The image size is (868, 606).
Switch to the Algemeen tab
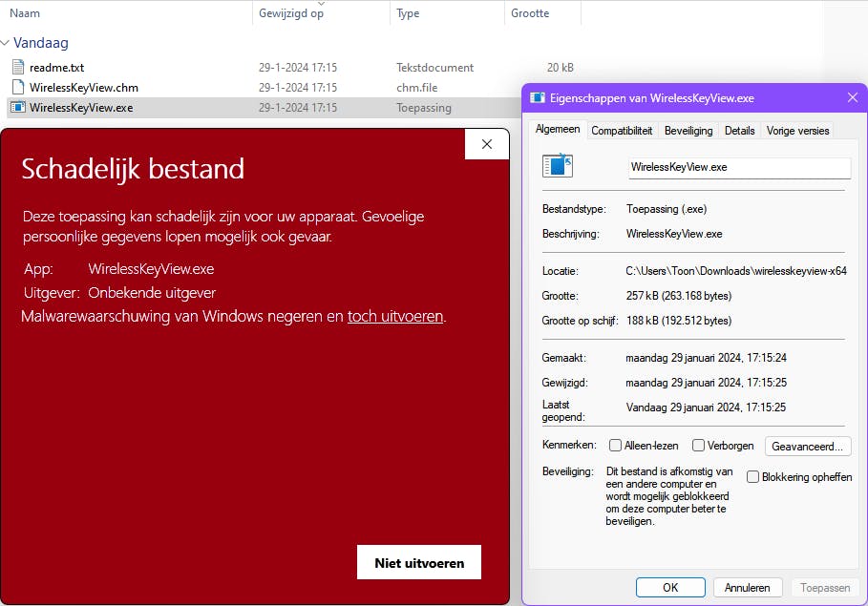(558, 129)
